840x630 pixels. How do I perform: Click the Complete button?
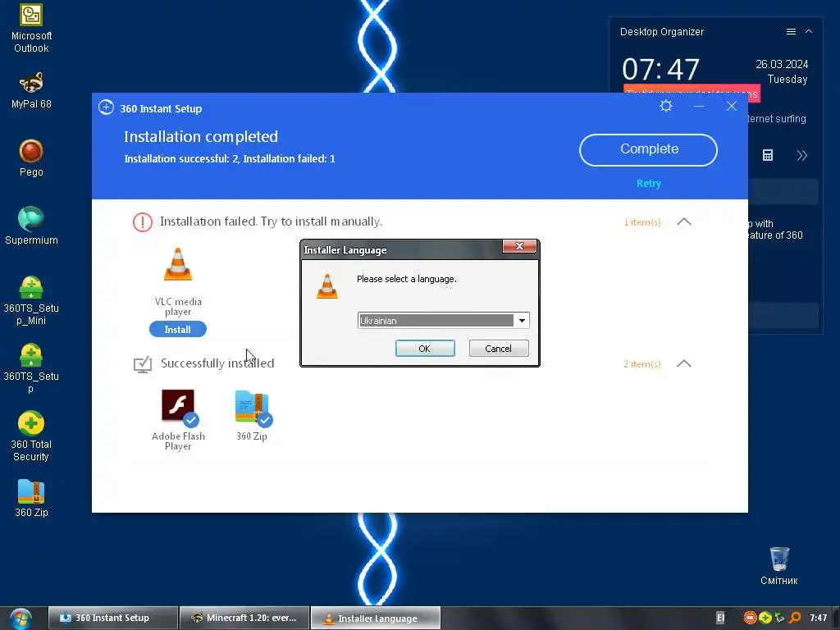(x=648, y=149)
